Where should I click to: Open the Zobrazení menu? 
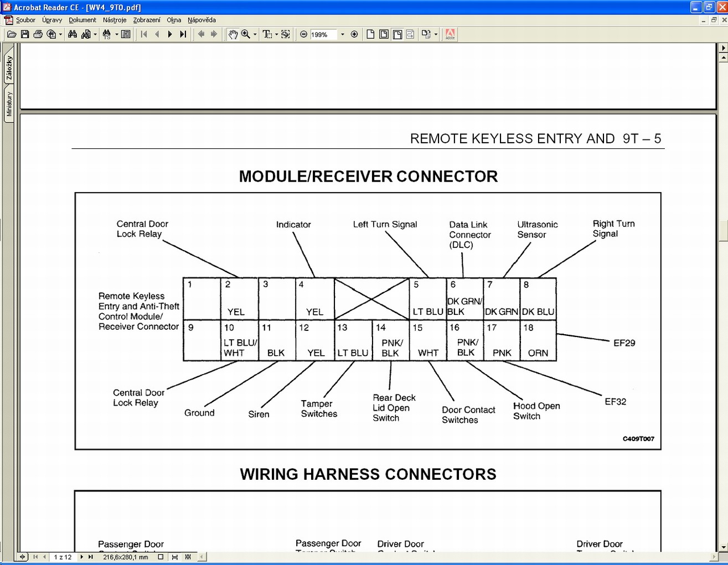147,20
